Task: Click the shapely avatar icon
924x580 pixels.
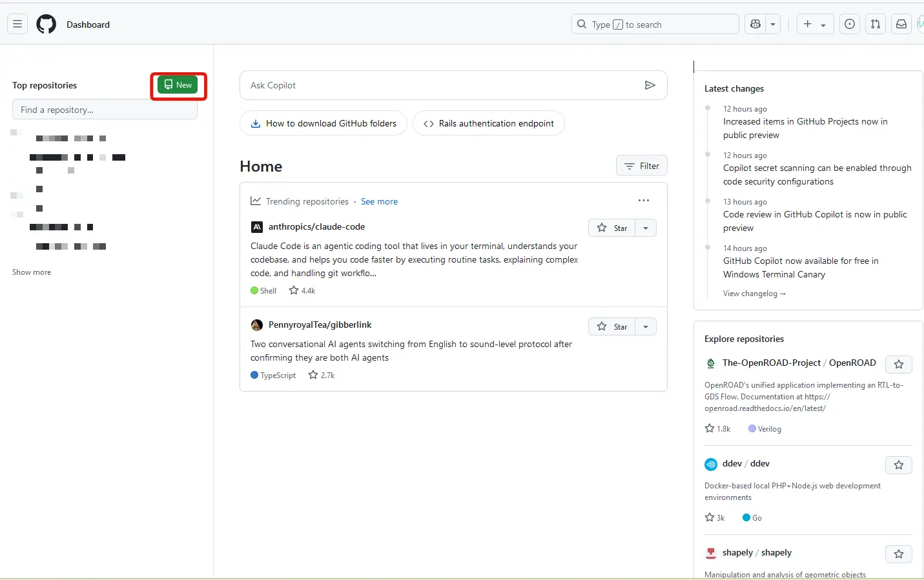Action: coord(711,553)
